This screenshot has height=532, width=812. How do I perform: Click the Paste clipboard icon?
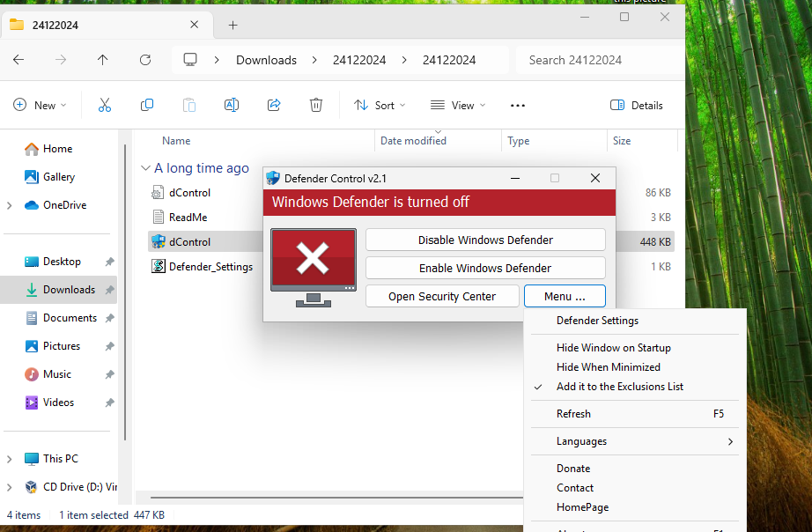point(189,105)
